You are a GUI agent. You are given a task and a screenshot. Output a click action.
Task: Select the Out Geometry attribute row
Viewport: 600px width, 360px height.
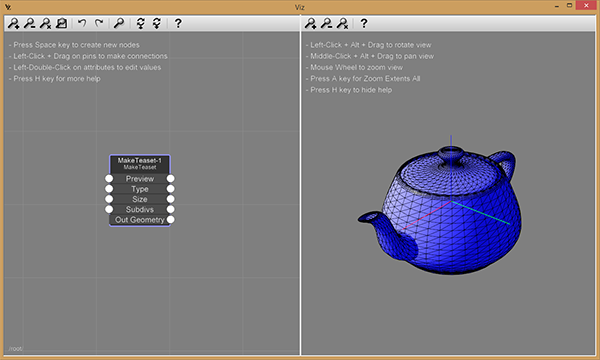(x=140, y=220)
